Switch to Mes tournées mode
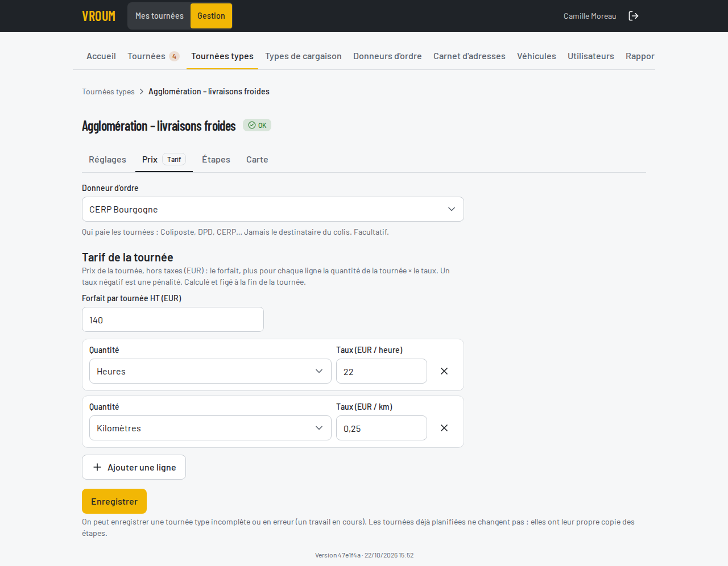Viewport: 728px width, 566px height. [159, 16]
